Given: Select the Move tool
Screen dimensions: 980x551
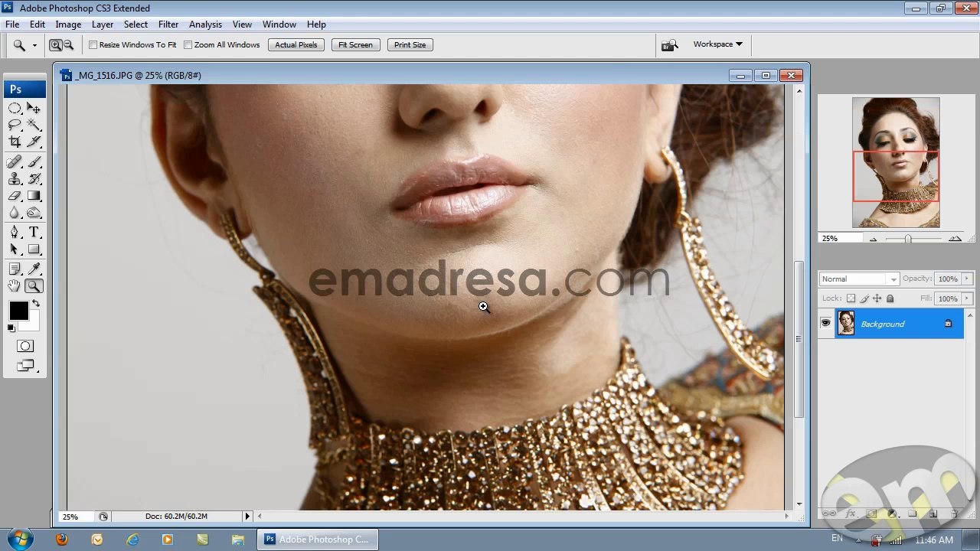Looking at the screenshot, I should coord(34,108).
